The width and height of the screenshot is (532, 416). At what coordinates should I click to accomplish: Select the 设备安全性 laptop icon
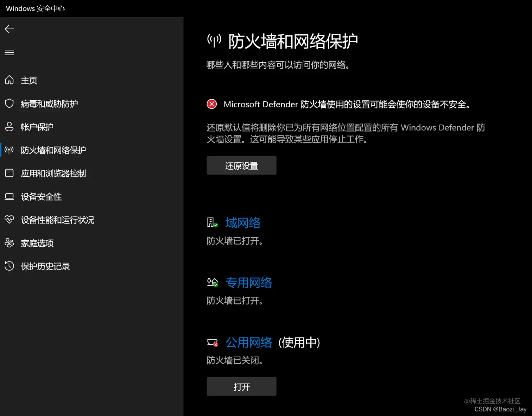click(x=9, y=196)
